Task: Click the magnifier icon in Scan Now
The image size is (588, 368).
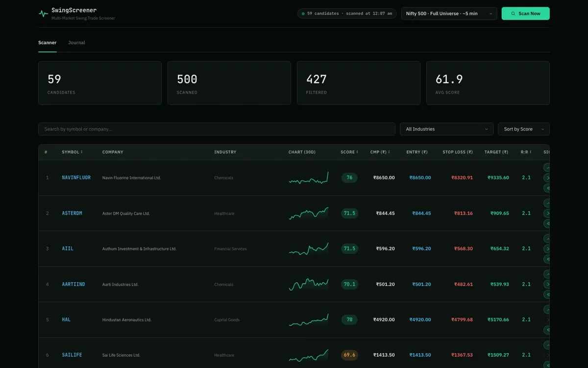Action: point(513,14)
